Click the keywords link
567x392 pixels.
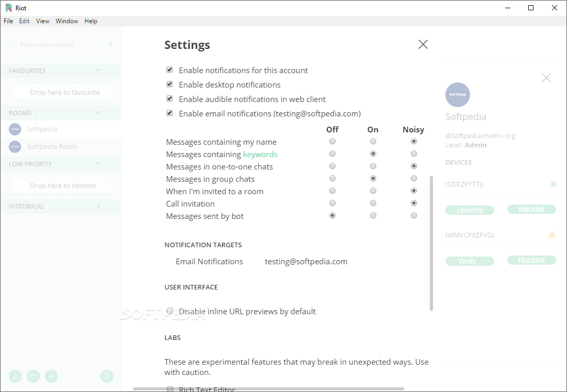[260, 155]
